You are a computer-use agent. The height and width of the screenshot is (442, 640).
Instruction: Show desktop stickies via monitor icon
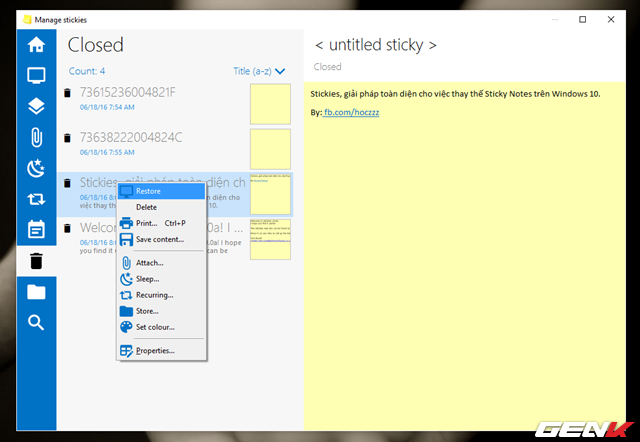click(36, 76)
